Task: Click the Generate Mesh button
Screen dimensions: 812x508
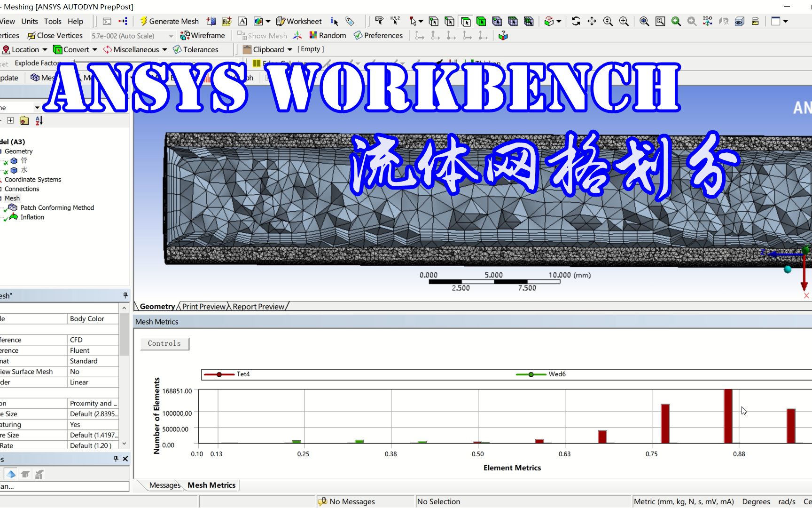Action: pos(170,21)
